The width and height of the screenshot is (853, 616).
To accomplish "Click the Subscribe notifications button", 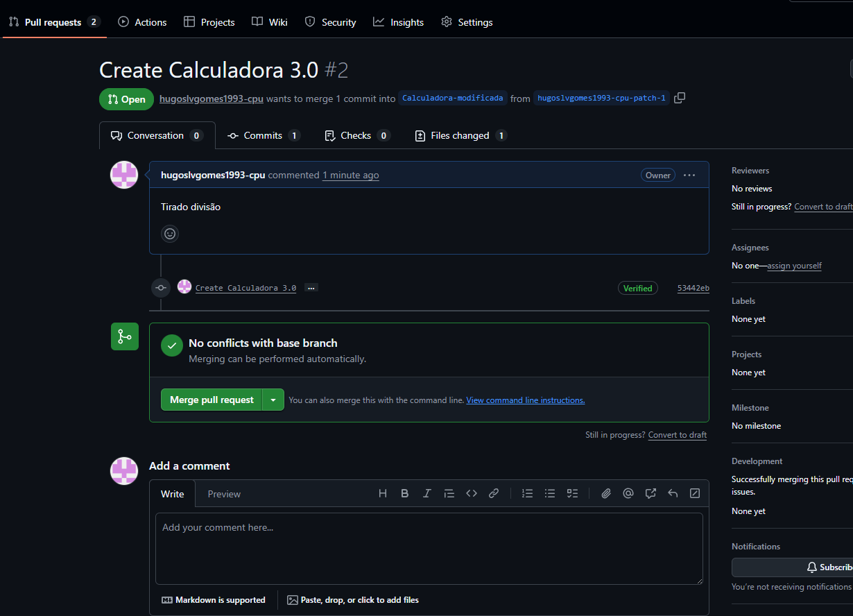I will 792,567.
